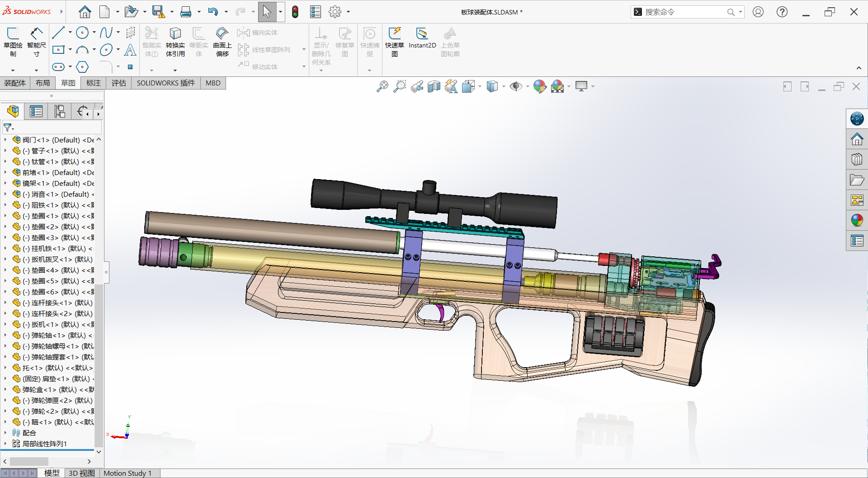Expand 局部线性阵列1 pattern node
The height and width of the screenshot is (478, 868).
pos(5,444)
